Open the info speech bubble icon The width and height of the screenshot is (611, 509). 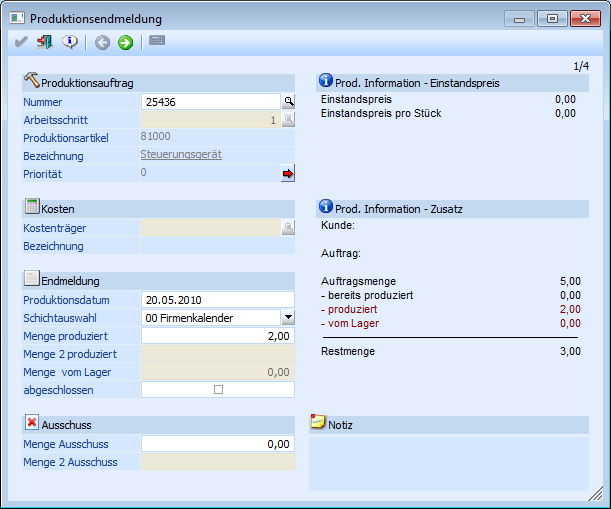[x=69, y=42]
